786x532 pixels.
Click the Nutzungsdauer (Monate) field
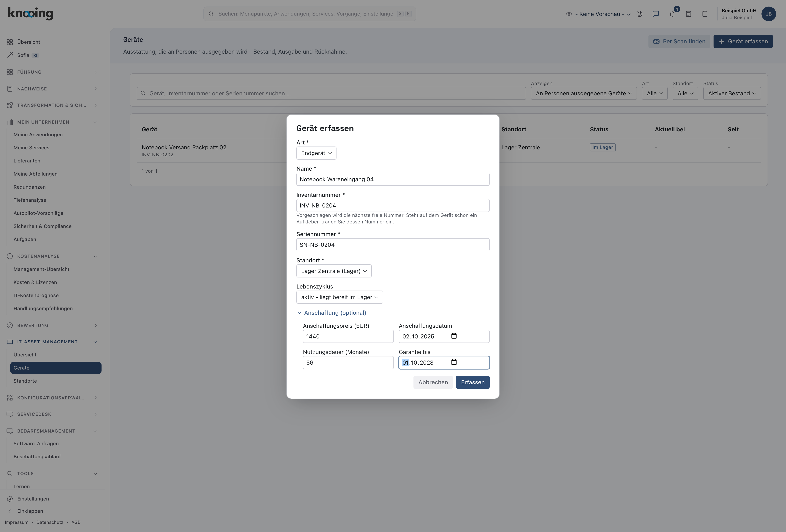click(348, 363)
